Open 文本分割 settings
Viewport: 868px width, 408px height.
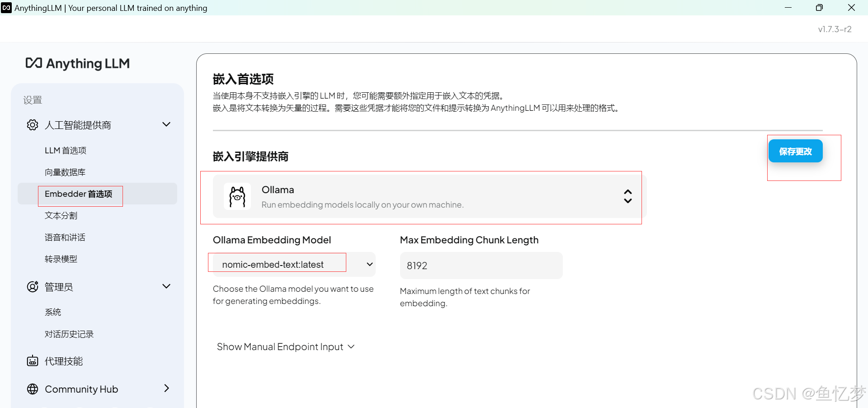61,216
